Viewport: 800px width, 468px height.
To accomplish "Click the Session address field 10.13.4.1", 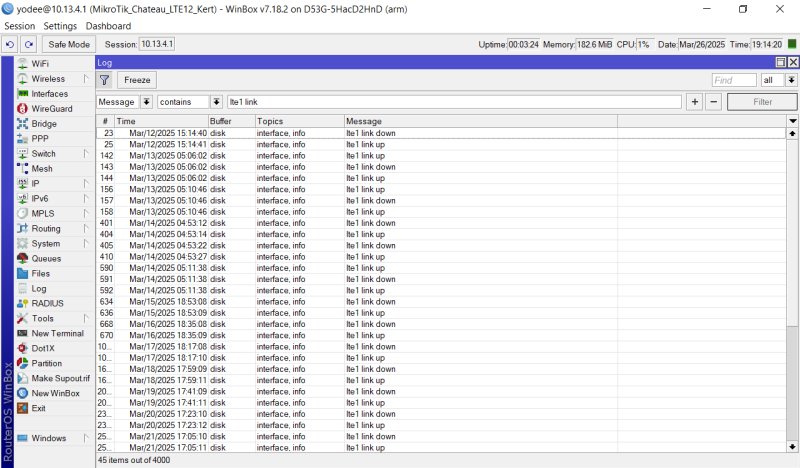I will click(157, 44).
